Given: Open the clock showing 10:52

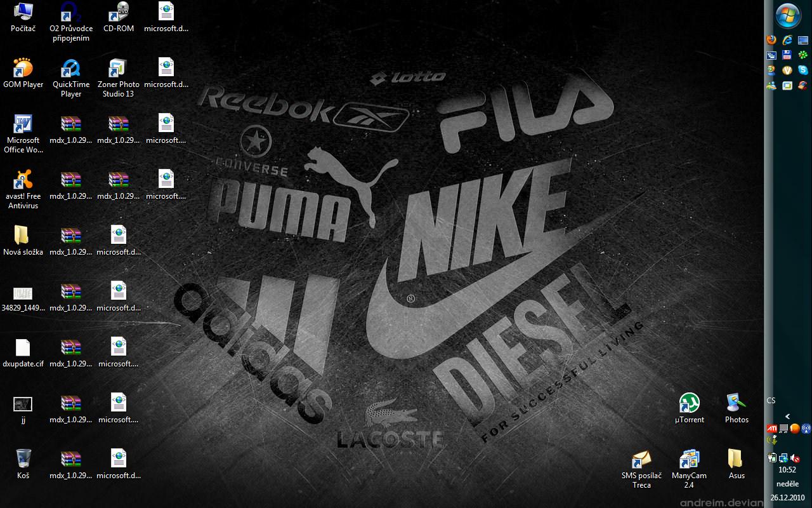Looking at the screenshot, I should point(787,470).
